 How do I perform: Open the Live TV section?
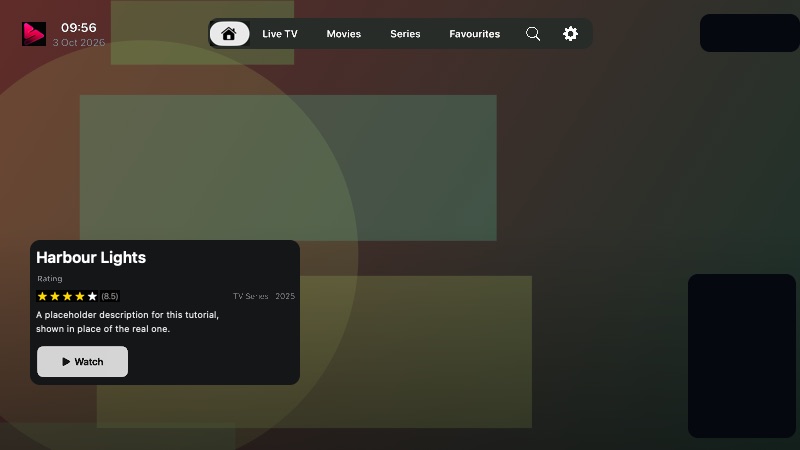point(280,34)
